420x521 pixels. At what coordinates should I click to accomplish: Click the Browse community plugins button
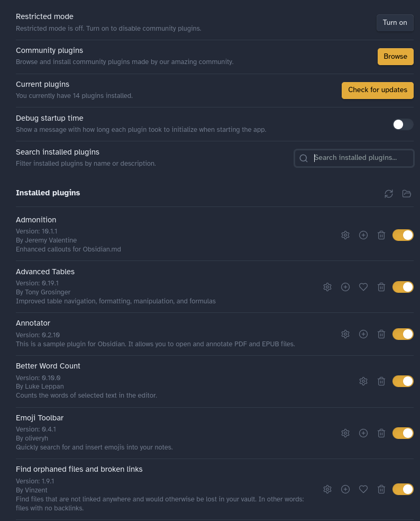point(395,57)
